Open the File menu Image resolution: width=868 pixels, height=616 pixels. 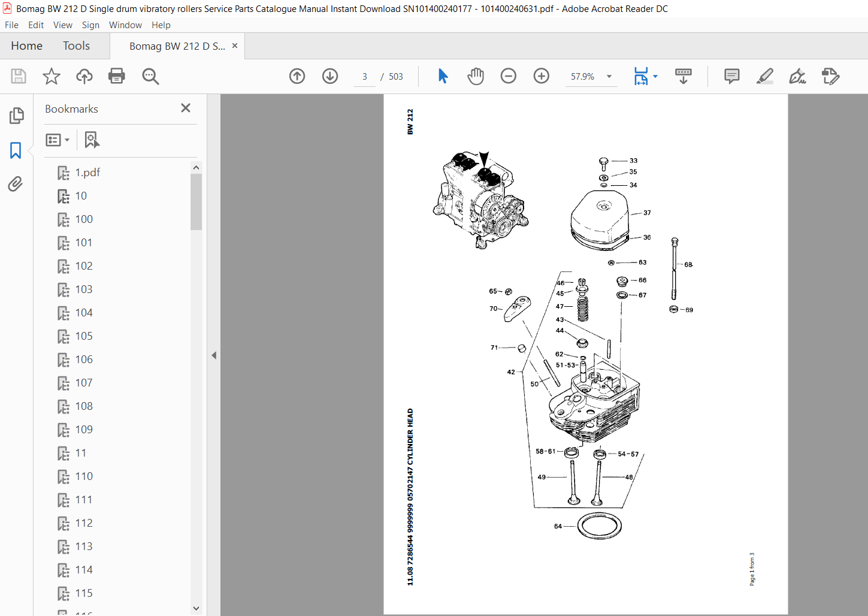(11, 25)
